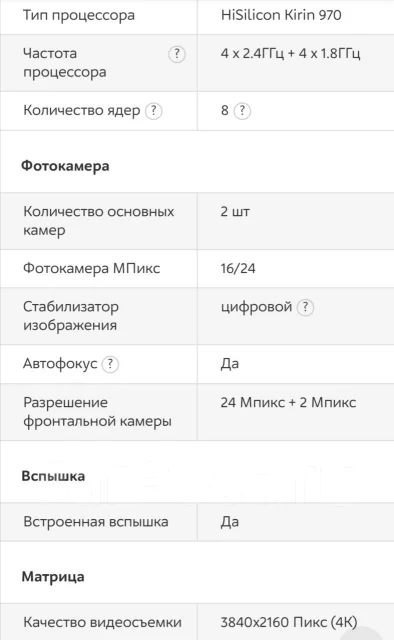
Task: Click the 3840x2160 Пикс (4K) value
Action: (289, 622)
